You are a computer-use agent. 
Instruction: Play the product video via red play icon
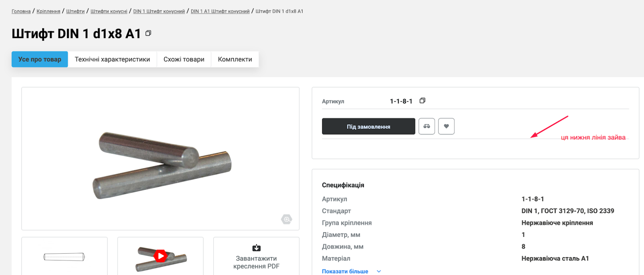[x=161, y=256]
